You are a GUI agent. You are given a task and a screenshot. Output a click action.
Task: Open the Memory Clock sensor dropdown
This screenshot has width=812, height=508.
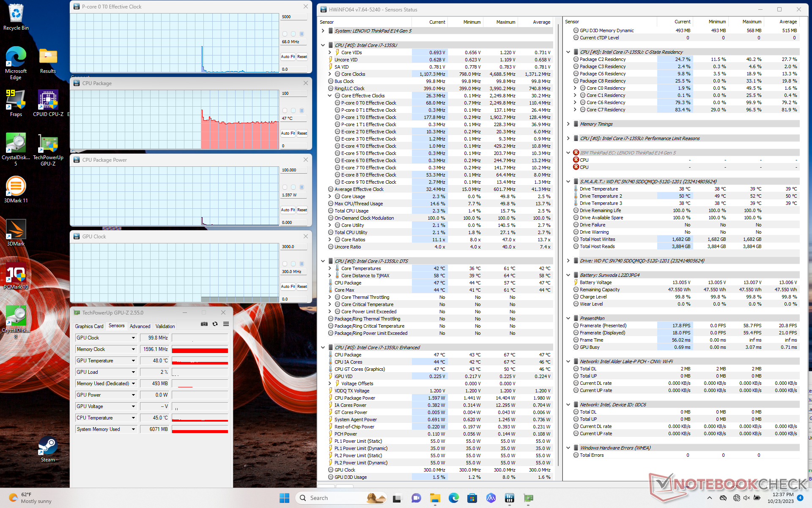133,349
